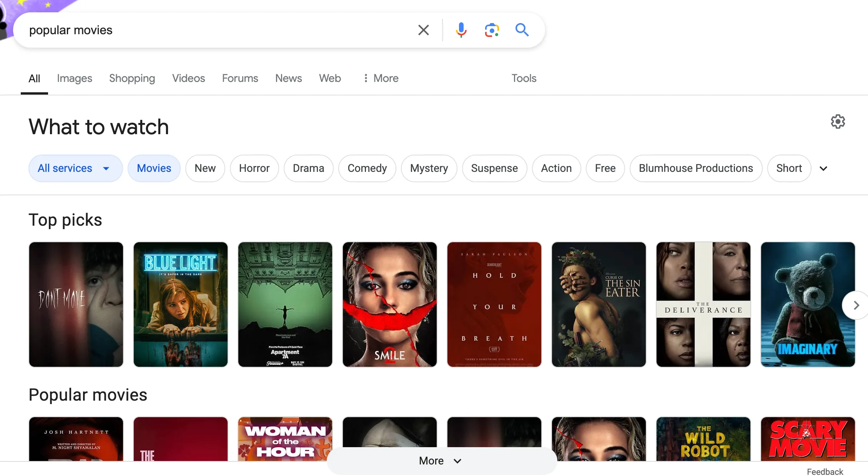Toggle the Mystery filter chip
Screen dimensions: 868x476
tap(429, 168)
